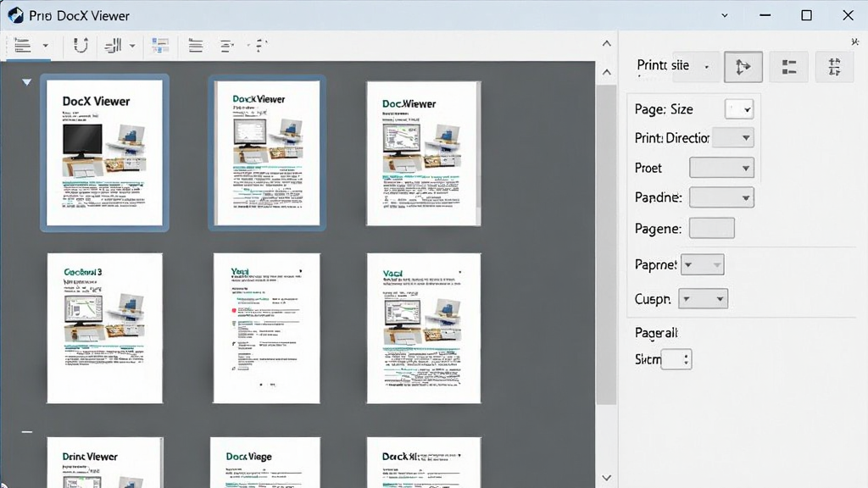Select the third top row page thumbnail
The width and height of the screenshot is (868, 488).
click(424, 154)
